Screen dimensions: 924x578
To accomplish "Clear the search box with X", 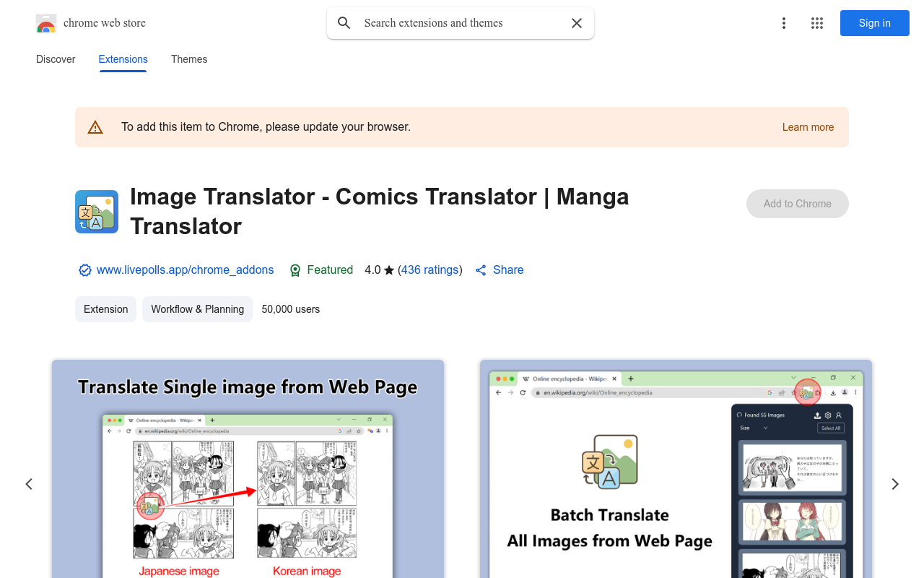I will click(577, 23).
